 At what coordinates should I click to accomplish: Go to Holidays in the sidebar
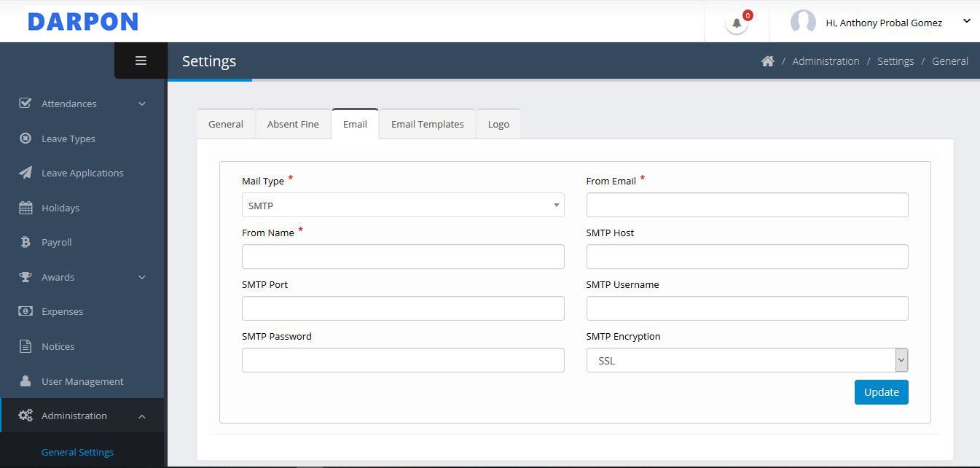60,208
